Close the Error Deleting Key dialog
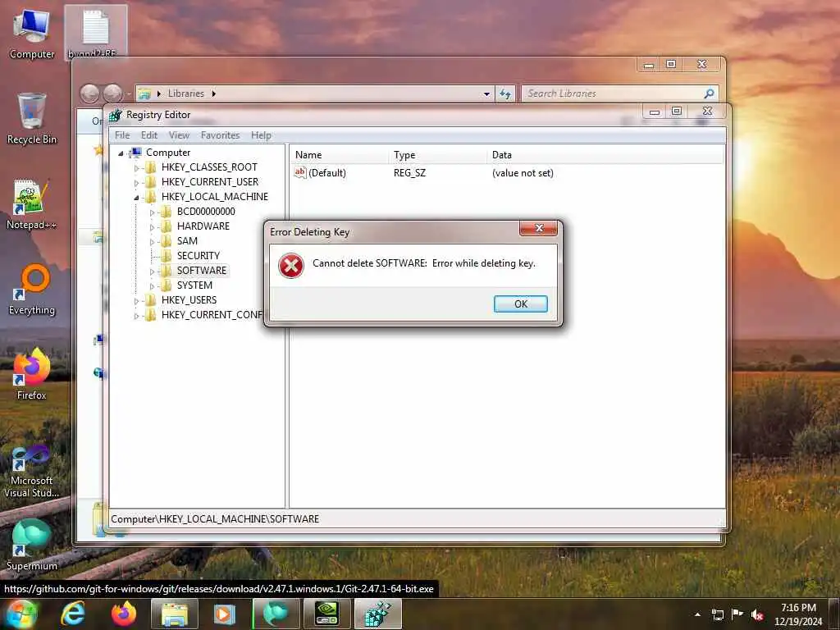 (x=538, y=228)
